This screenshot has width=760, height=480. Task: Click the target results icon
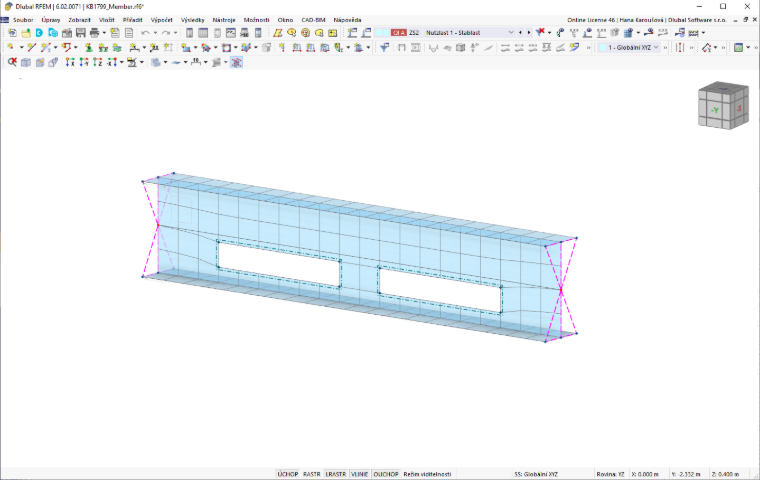point(305,32)
